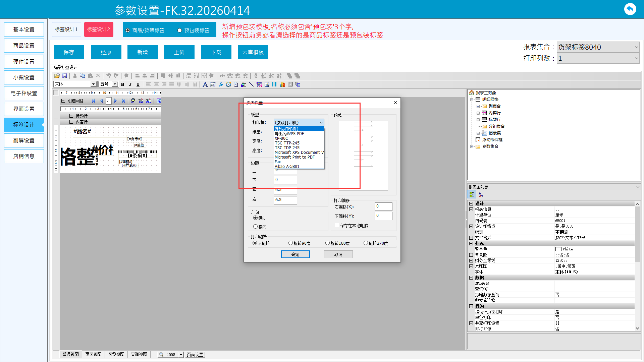This screenshot has width=644, height=362.
Task: Click the SQL query icon in 明细网格 bar
Action: (133, 101)
